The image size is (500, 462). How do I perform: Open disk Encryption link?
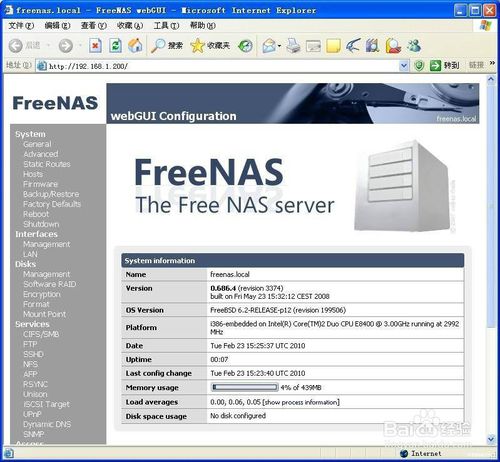click(42, 294)
